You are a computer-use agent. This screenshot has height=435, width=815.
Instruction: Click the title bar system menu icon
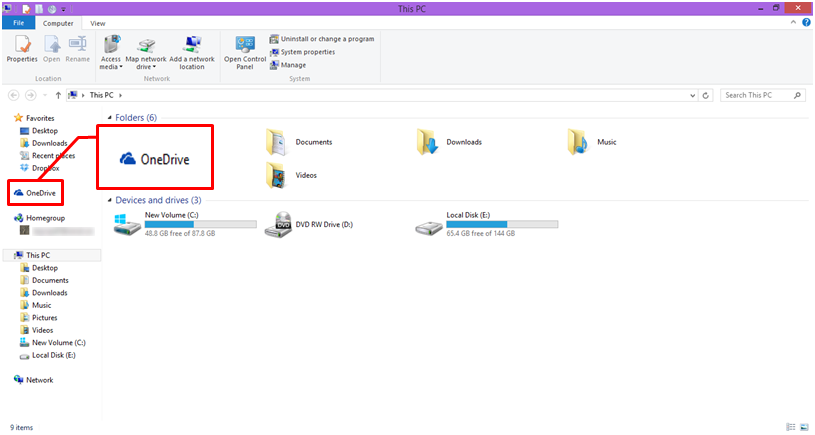click(x=7, y=8)
